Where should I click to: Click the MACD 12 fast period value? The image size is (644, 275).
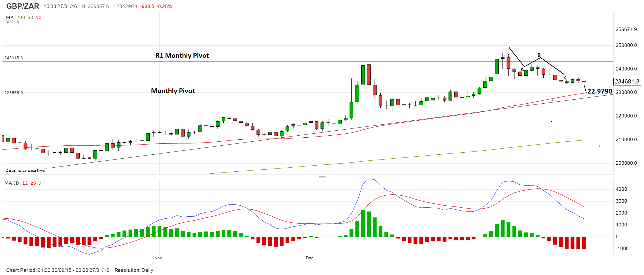click(25, 183)
